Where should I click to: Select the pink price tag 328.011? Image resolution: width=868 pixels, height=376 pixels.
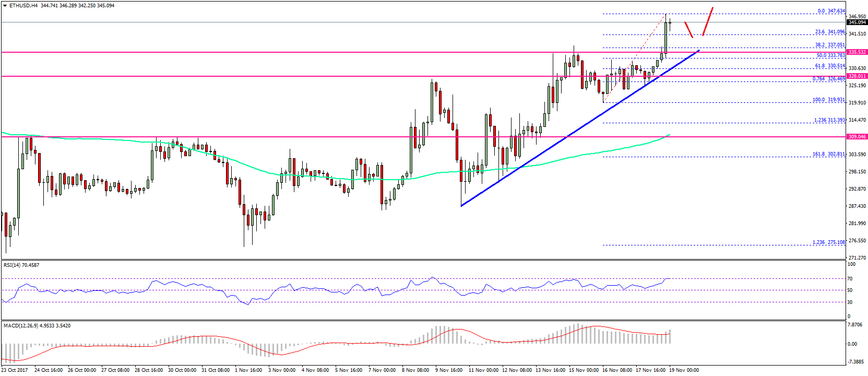857,76
